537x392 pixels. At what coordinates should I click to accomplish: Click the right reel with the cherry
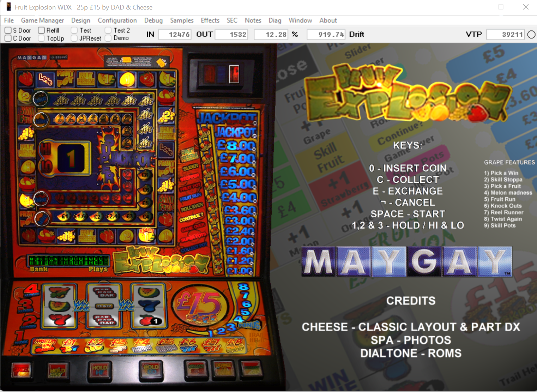[x=149, y=306]
